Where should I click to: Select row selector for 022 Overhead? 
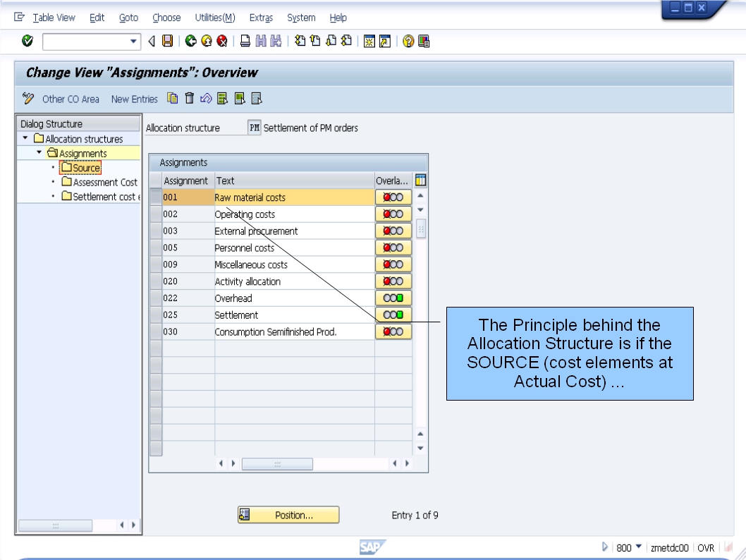click(x=156, y=298)
